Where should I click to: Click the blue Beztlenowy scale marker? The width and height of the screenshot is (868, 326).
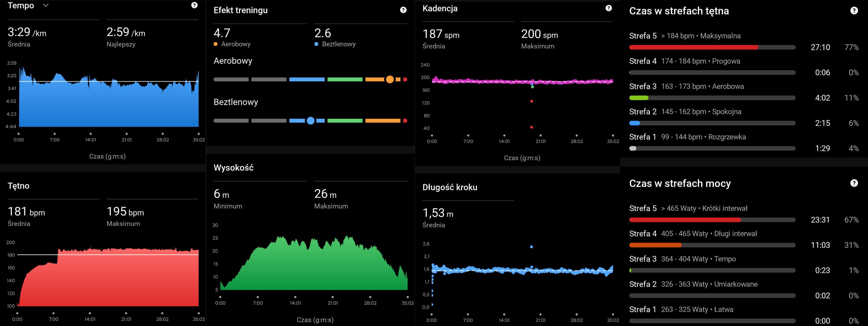click(311, 121)
